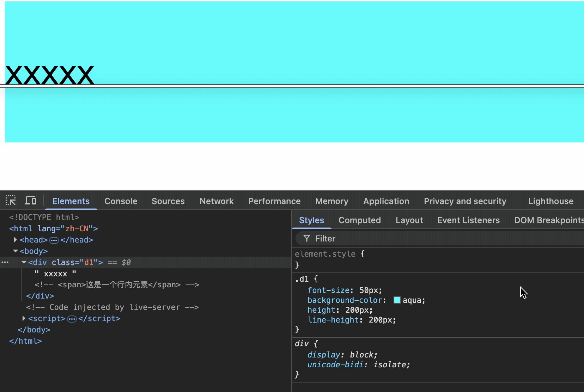Collapse the div class d1 triangle
584x392 pixels.
[x=24, y=262]
